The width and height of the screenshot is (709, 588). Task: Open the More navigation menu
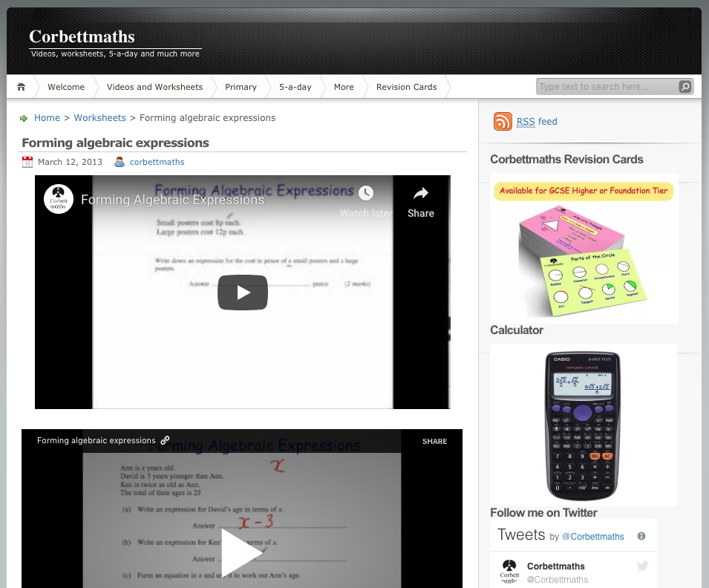(x=344, y=87)
